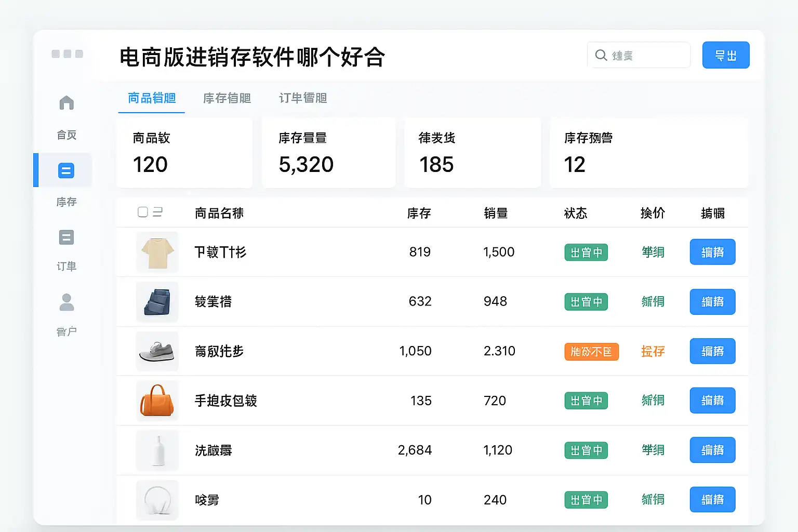The width and height of the screenshot is (798, 532).
Task: Open the orange handbag product image
Action: click(x=157, y=401)
